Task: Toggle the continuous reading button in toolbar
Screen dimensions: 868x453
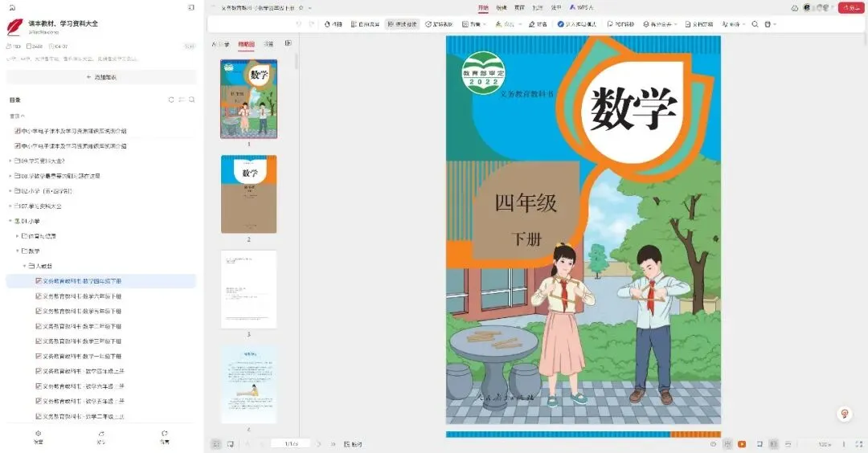Action: pyautogui.click(x=403, y=24)
